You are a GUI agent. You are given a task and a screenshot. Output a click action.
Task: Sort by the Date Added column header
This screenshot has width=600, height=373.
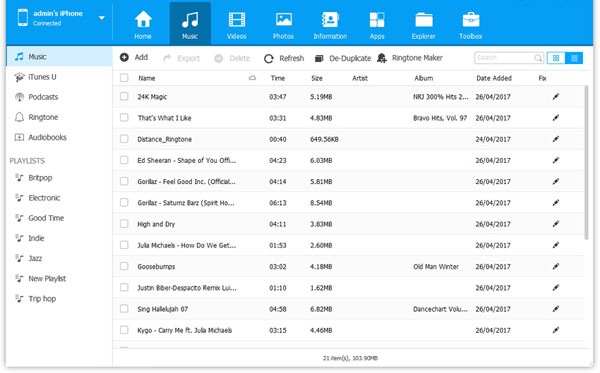494,78
